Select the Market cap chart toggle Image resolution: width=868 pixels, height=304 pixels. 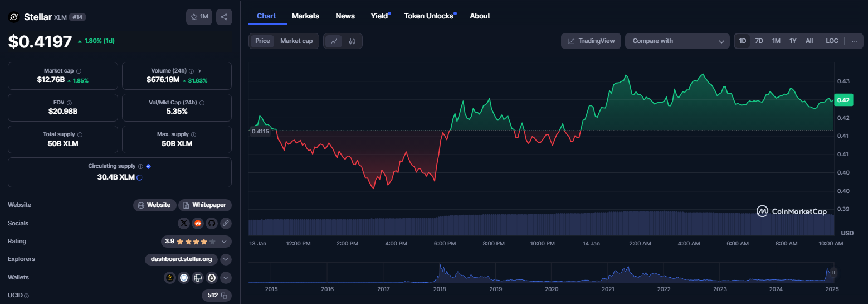[296, 41]
